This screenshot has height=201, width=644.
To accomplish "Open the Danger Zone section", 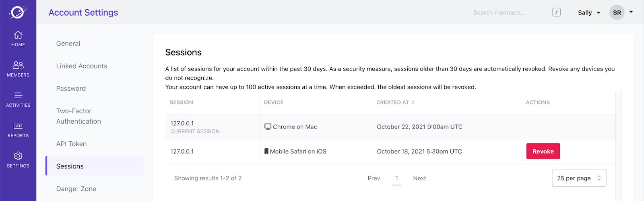I will [76, 189].
